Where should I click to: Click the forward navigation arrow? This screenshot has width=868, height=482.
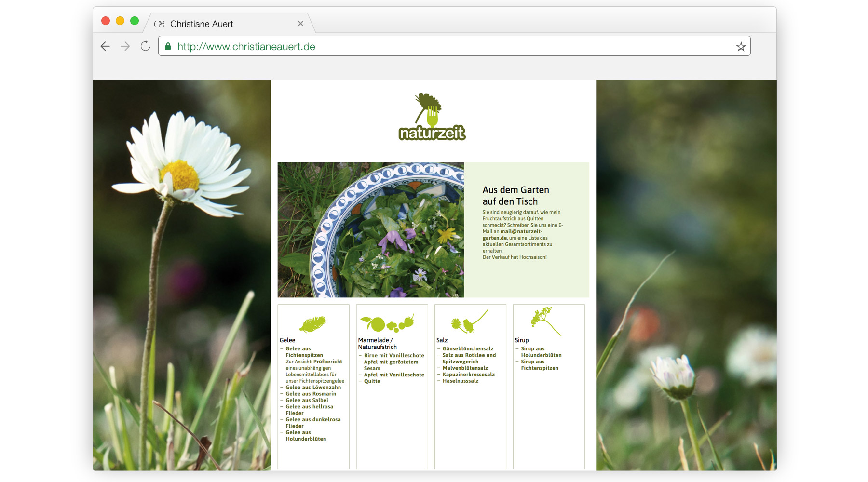pyautogui.click(x=125, y=46)
